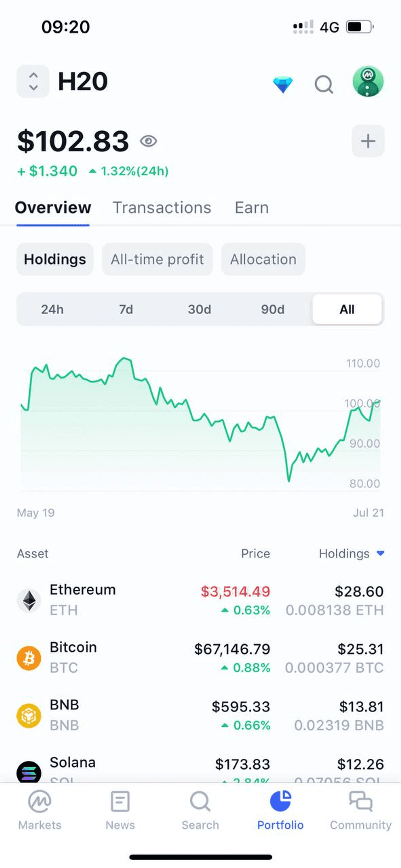Show the Allocation view
This screenshot has width=401, height=868.
coord(263,259)
